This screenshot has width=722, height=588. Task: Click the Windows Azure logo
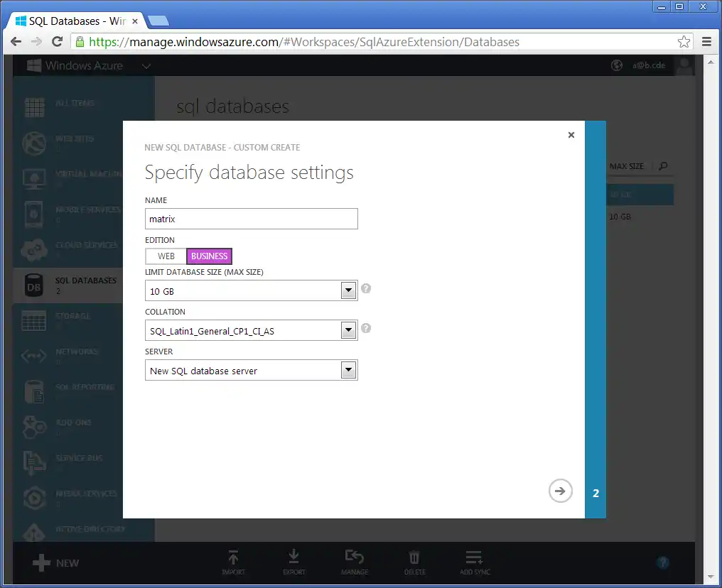[75, 66]
